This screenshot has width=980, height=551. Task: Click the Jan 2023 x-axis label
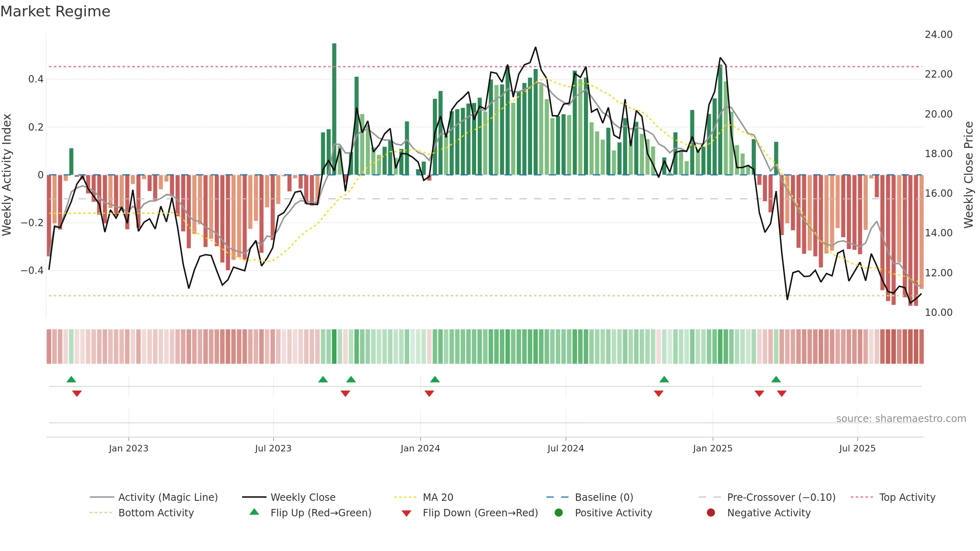[129, 448]
